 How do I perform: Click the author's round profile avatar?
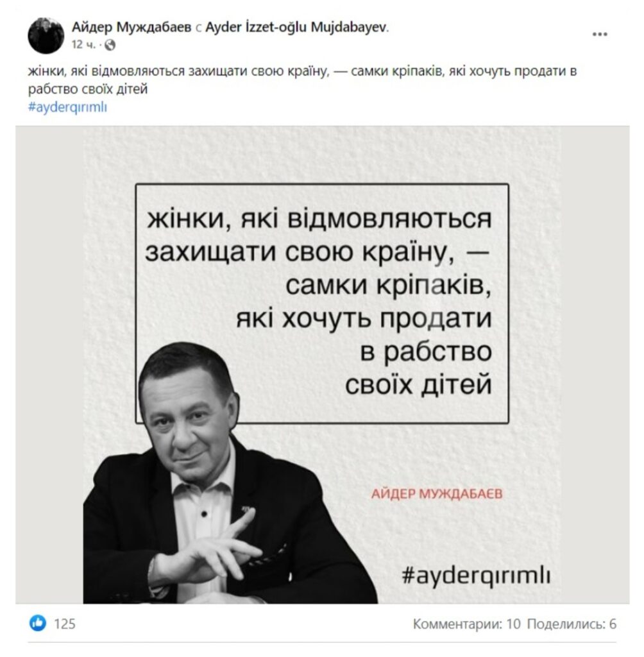(46, 36)
